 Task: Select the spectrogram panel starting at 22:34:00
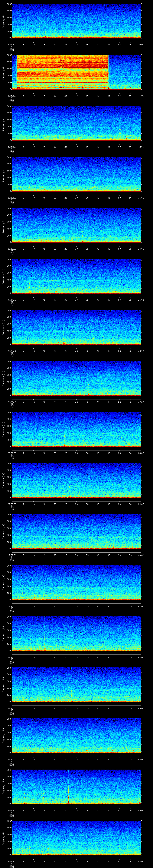[x=77, y=276]
